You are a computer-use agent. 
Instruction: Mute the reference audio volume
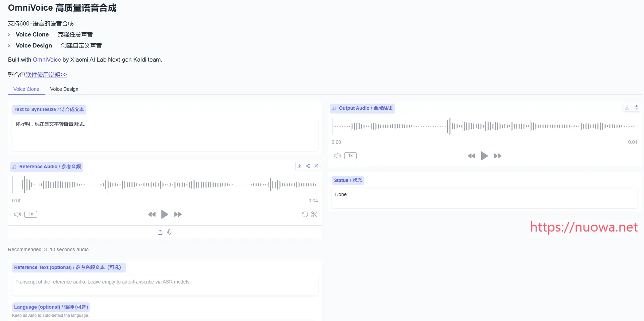[x=17, y=214]
